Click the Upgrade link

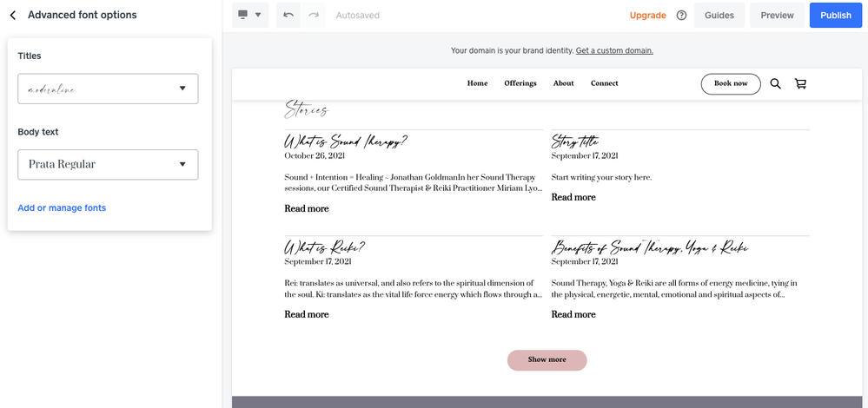(x=647, y=16)
